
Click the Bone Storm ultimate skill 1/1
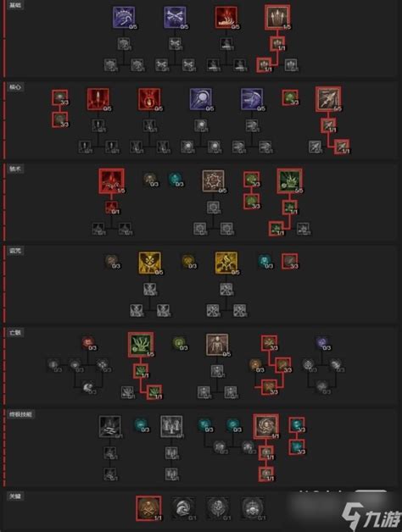point(265,426)
